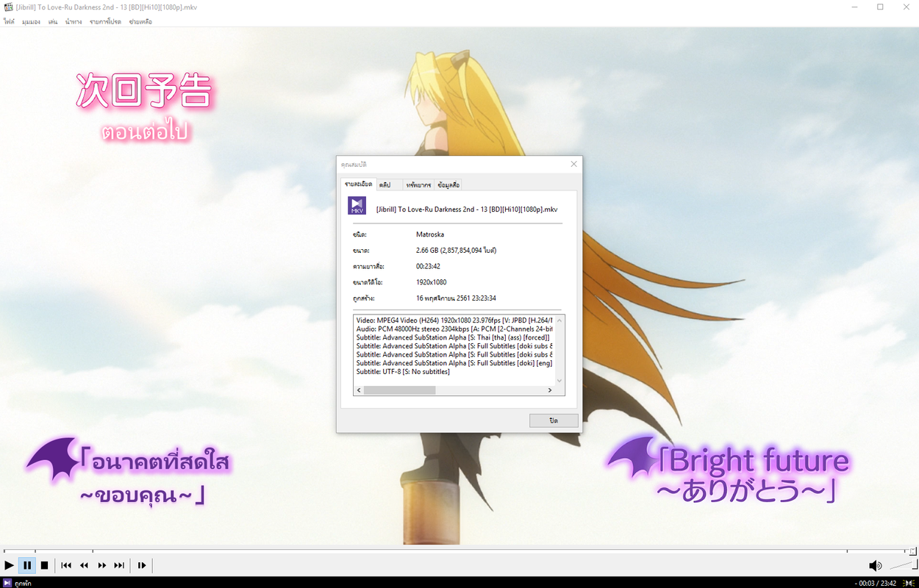This screenshot has width=919, height=588.
Task: Switch to the ทรัพยากร tab
Action: tap(418, 184)
